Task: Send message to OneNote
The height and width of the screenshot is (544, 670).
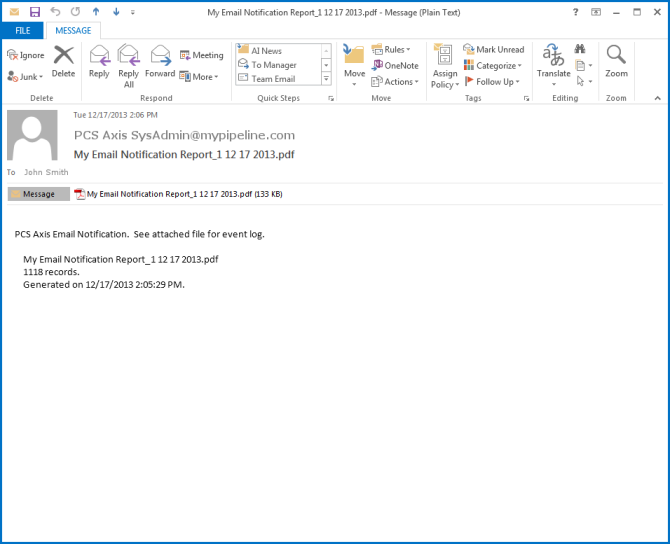Action: 395,65
